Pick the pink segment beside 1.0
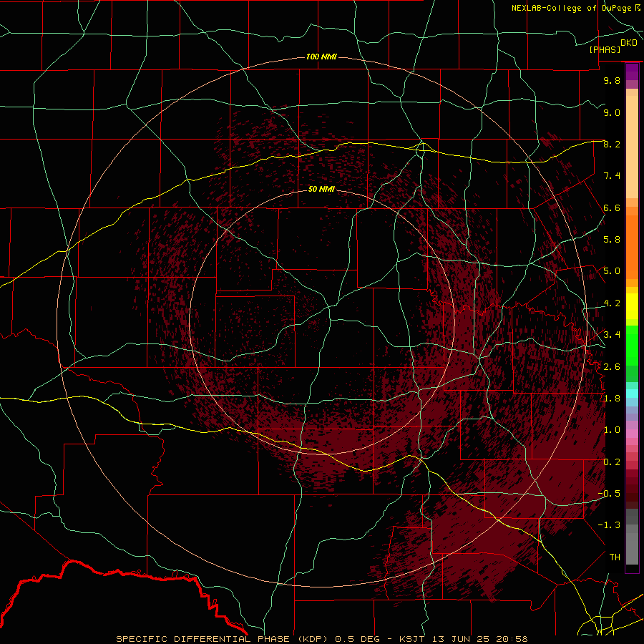Viewport: 644px width, 644px height. click(x=632, y=434)
